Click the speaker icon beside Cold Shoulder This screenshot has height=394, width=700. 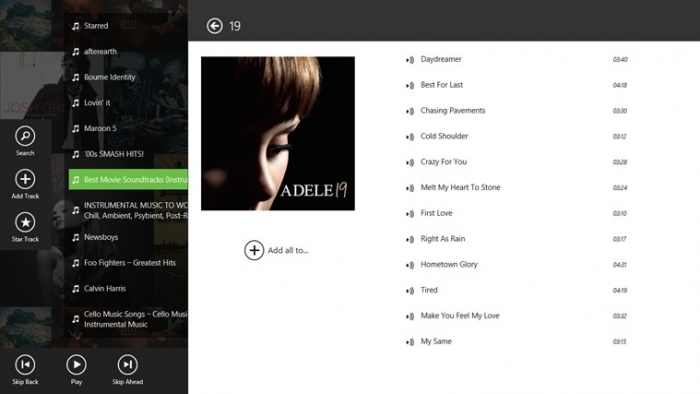tap(410, 137)
